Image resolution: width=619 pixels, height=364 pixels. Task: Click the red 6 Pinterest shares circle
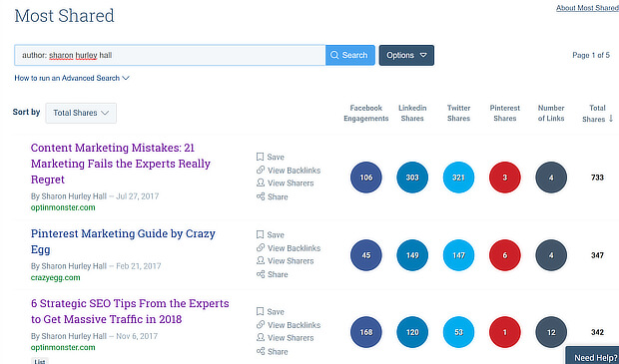pyautogui.click(x=504, y=255)
